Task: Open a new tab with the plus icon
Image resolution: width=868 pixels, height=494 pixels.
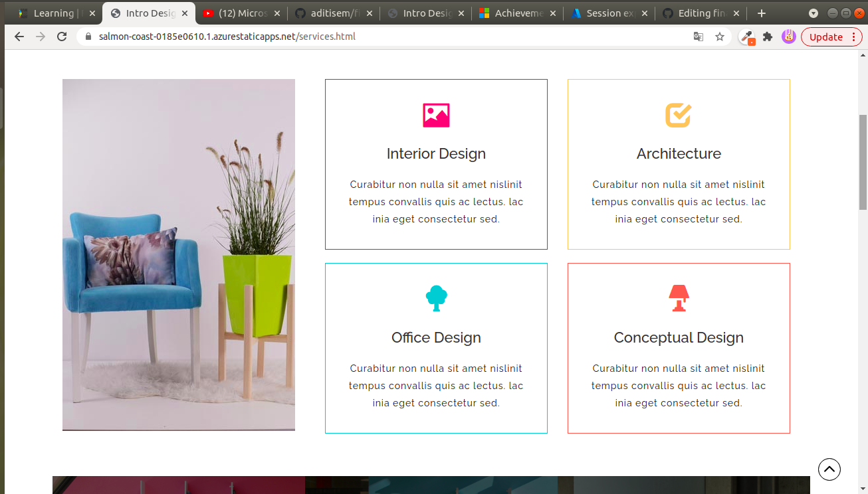Action: [762, 13]
